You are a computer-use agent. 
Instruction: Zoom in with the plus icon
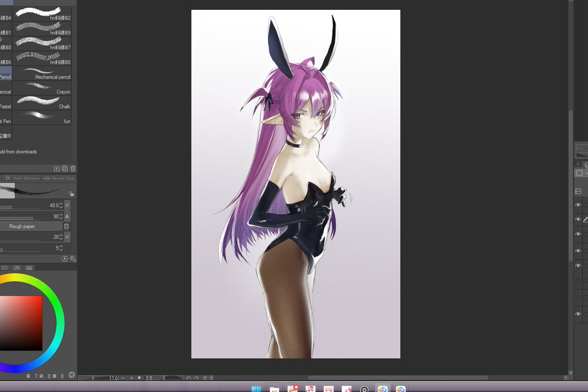tap(131, 378)
